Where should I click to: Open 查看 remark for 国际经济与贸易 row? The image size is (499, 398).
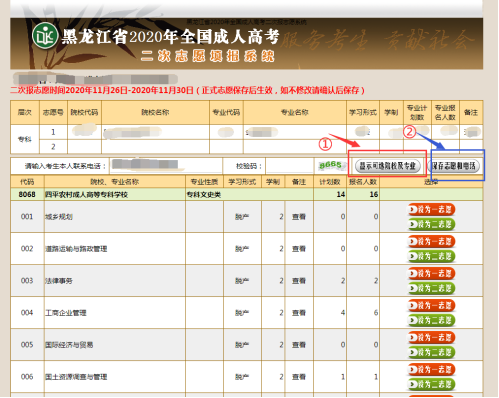pyautogui.click(x=299, y=345)
